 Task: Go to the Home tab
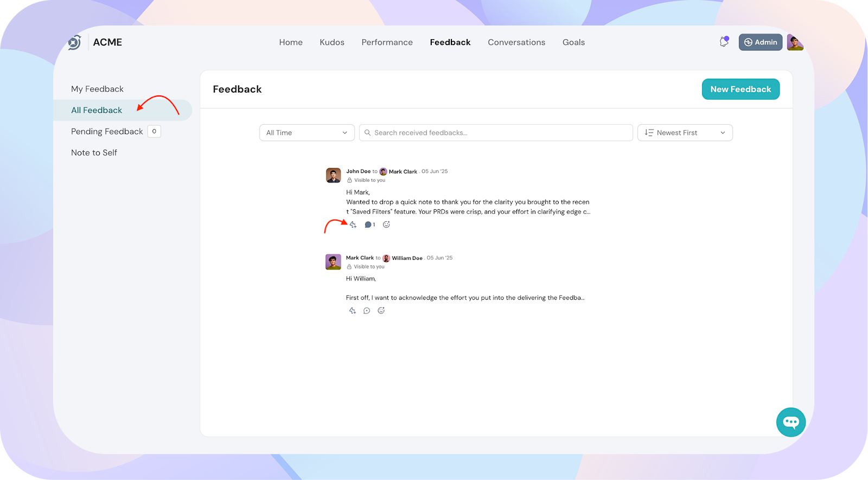pyautogui.click(x=291, y=42)
